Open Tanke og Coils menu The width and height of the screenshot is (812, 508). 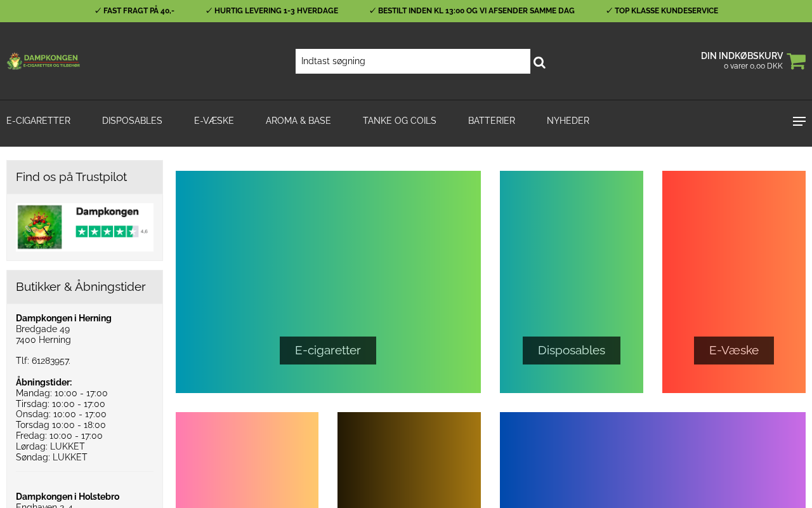pos(399,121)
